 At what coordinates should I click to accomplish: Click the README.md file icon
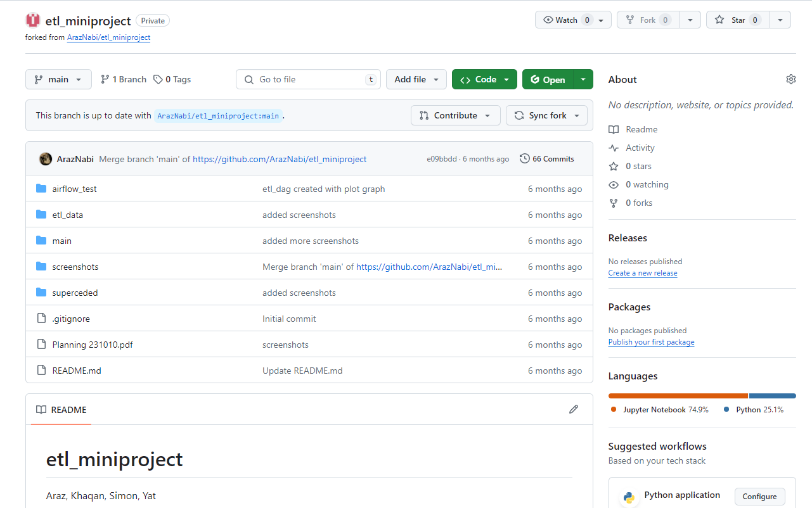click(x=41, y=371)
